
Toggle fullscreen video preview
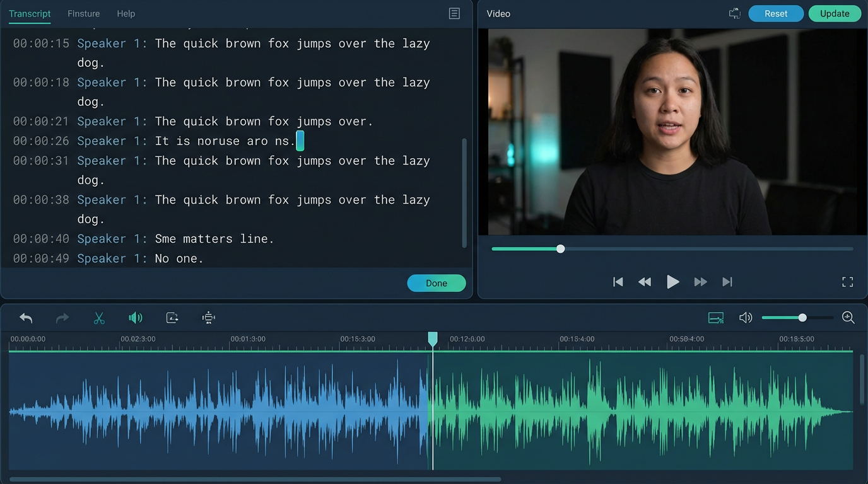pyautogui.click(x=847, y=282)
